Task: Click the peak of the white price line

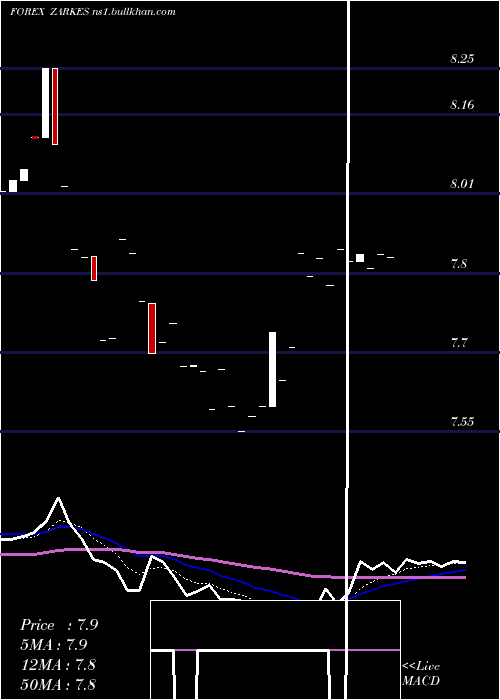Action: tap(58, 498)
